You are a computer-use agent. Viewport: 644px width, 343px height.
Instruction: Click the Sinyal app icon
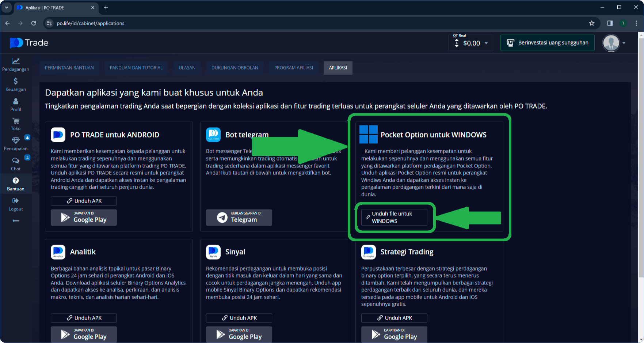pyautogui.click(x=213, y=252)
